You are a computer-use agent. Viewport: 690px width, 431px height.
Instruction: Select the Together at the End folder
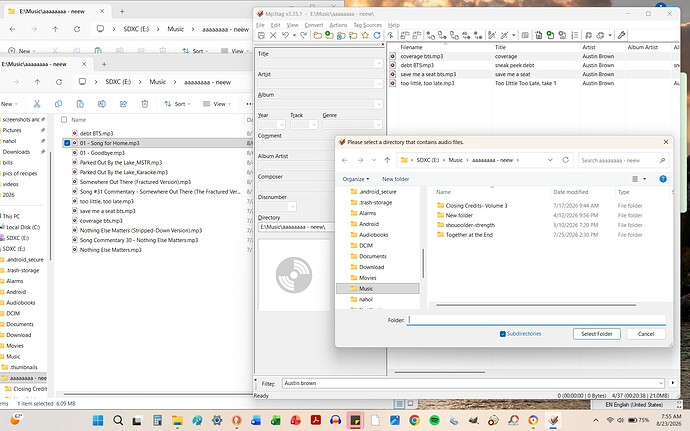pyautogui.click(x=469, y=235)
